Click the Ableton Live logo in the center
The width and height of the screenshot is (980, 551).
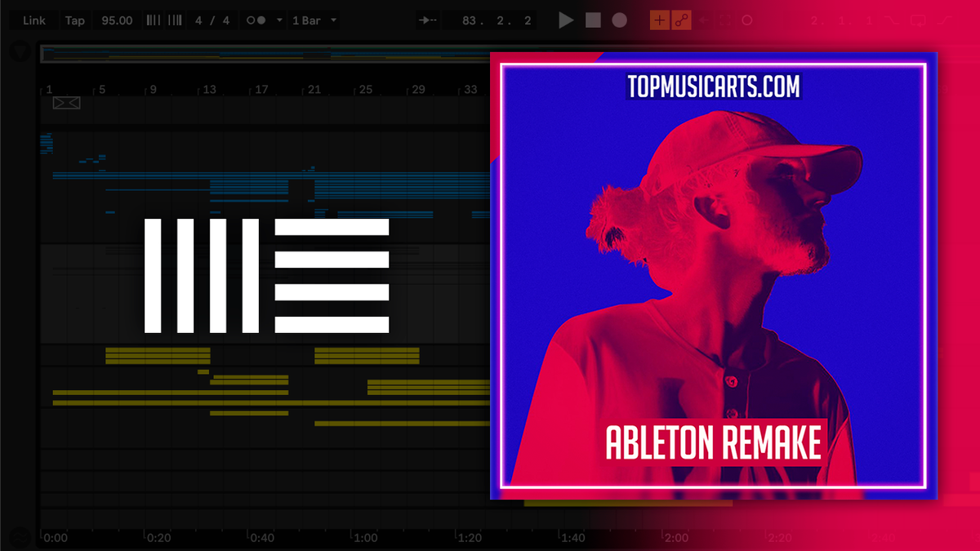tap(265, 275)
